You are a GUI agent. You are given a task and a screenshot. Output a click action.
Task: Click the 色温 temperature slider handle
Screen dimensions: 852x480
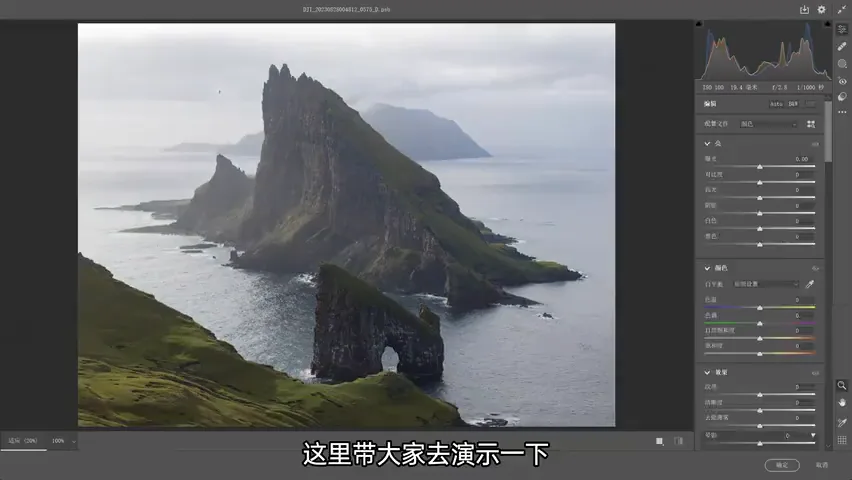pyautogui.click(x=760, y=308)
